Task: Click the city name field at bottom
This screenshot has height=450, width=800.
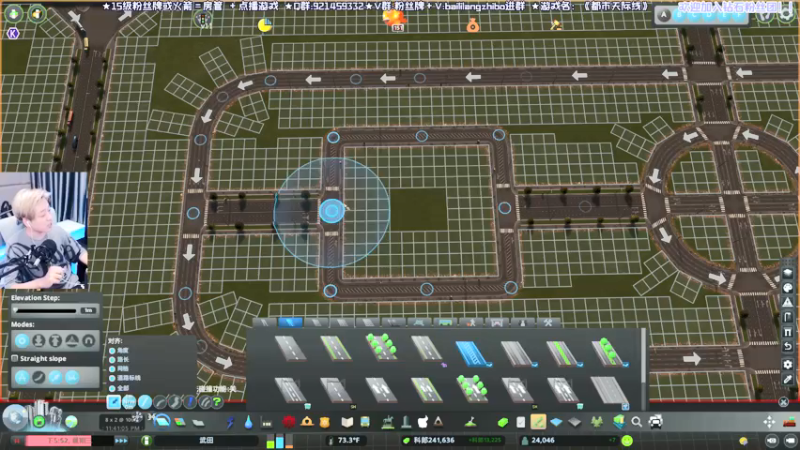Action: point(207,440)
